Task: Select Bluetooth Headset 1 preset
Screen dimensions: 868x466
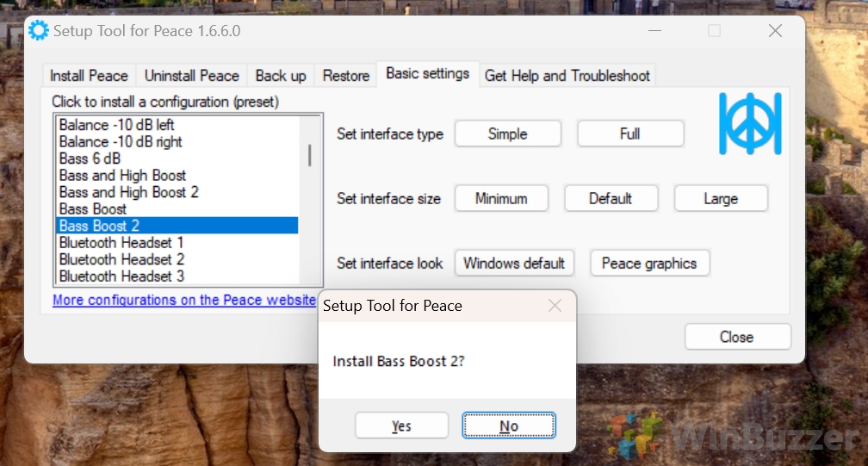Action: pyautogui.click(x=121, y=242)
